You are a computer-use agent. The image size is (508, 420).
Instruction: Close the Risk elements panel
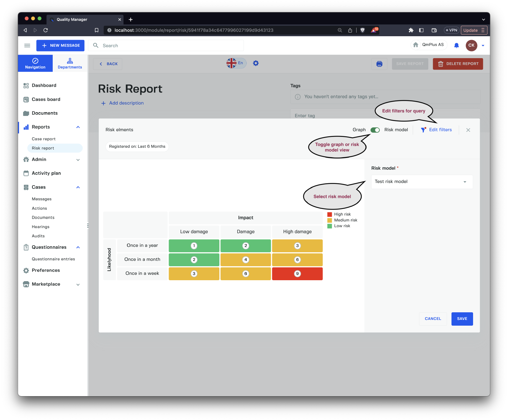(468, 130)
